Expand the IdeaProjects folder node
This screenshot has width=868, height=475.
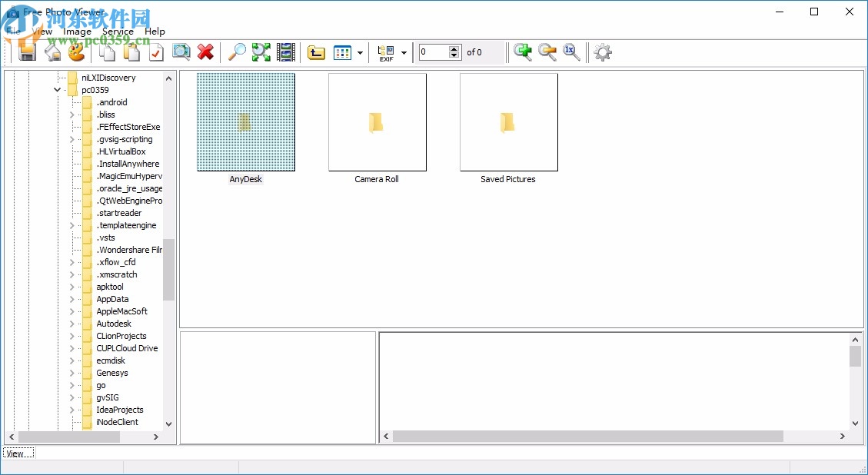pyautogui.click(x=72, y=410)
